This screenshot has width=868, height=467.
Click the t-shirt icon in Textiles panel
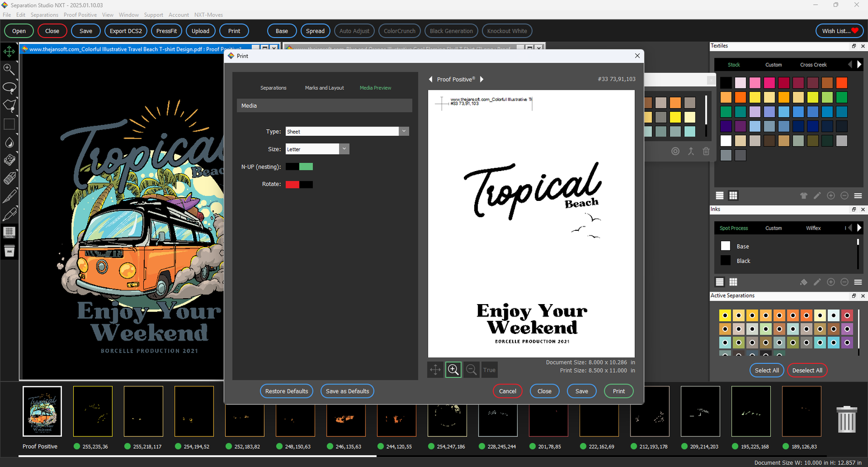(x=803, y=195)
